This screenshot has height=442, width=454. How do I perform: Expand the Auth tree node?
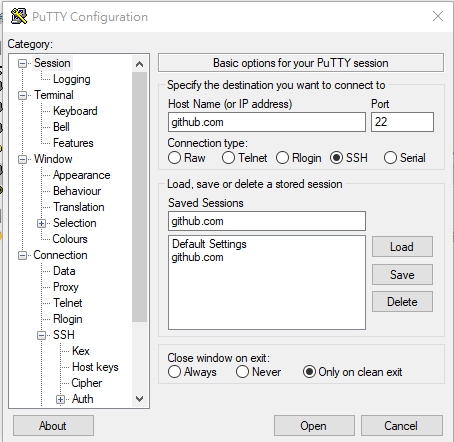point(60,399)
